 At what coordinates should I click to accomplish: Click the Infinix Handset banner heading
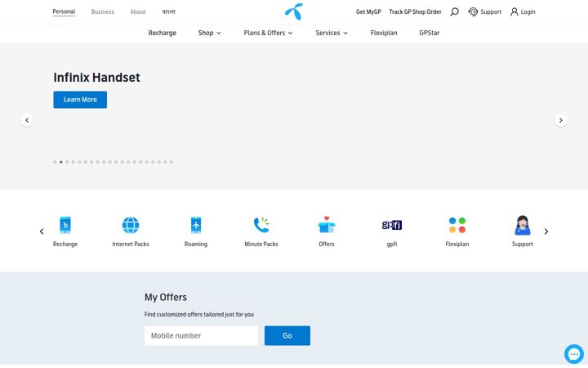[x=96, y=78]
